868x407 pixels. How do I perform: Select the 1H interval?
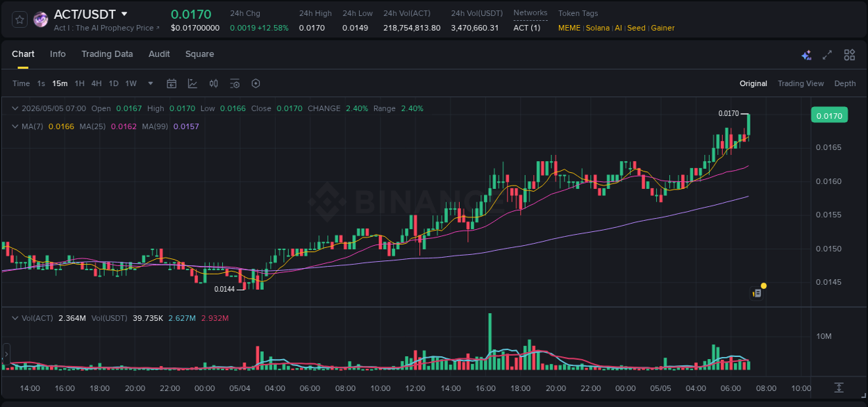pos(79,83)
